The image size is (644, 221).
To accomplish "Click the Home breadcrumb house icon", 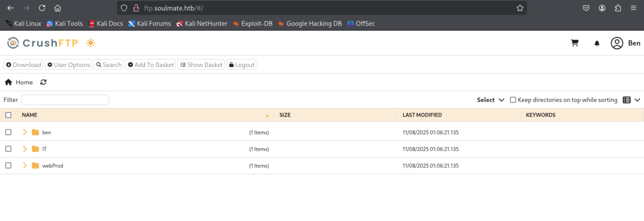I will point(9,82).
